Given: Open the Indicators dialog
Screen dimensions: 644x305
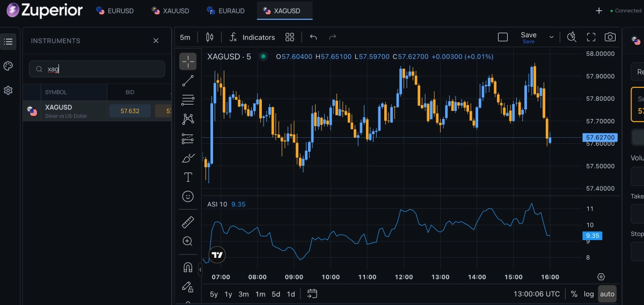Looking at the screenshot, I should coord(252,37).
